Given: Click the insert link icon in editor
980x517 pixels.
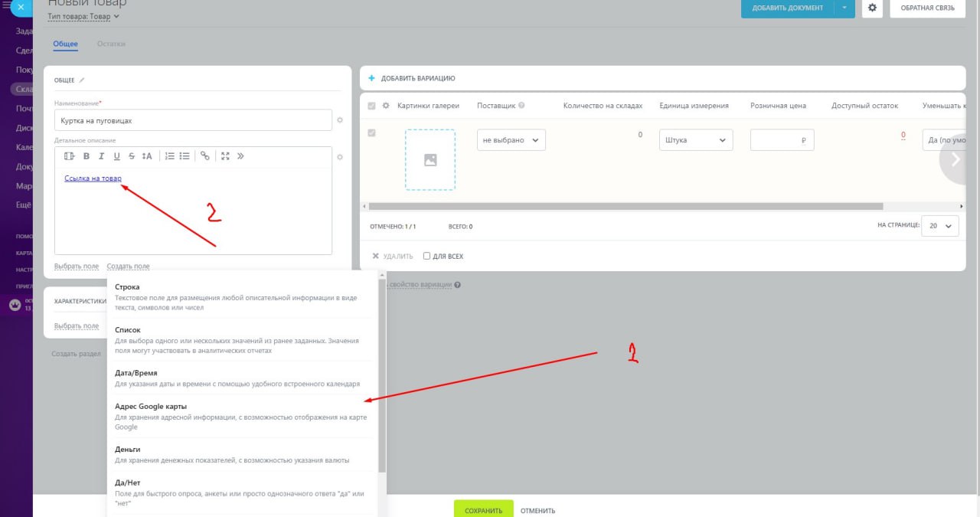Looking at the screenshot, I should click(205, 156).
